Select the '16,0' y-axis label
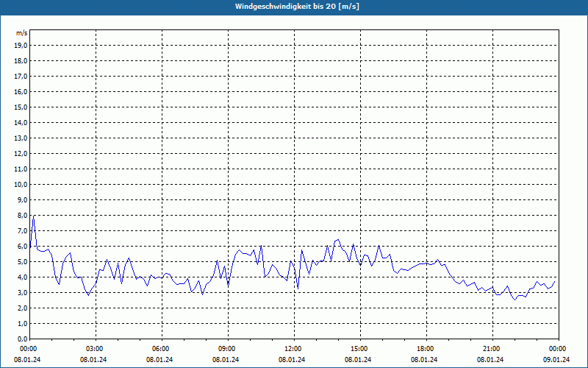Viewport: 588px width, 368px height. (21, 91)
